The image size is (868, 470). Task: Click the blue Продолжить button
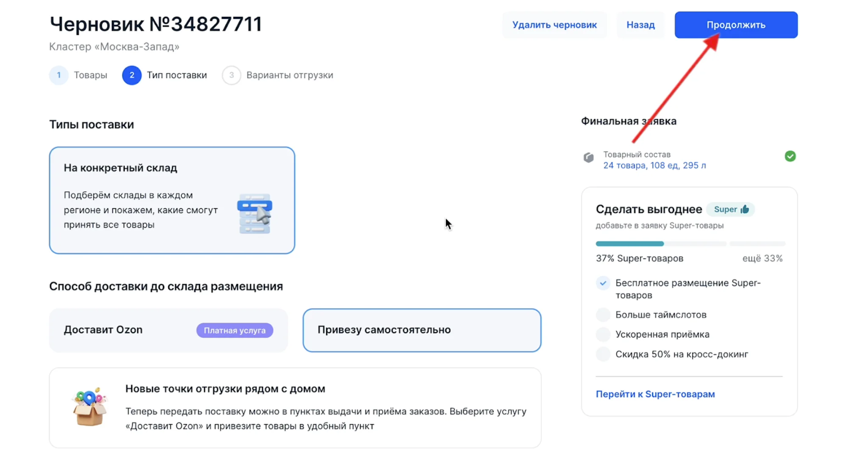pos(736,25)
